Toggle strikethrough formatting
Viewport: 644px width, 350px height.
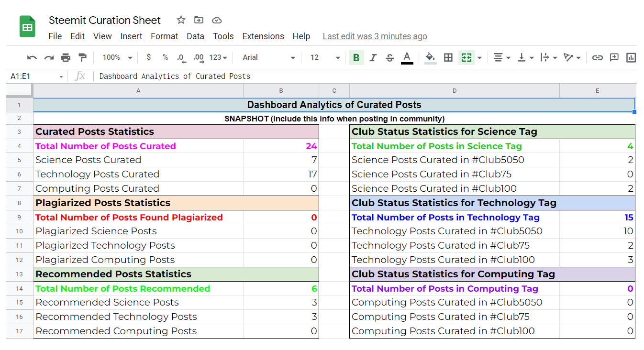click(390, 57)
